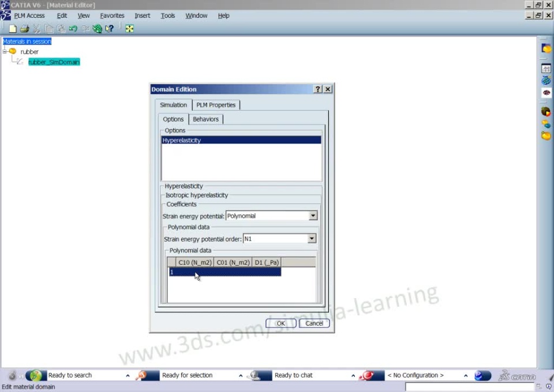Open the PLM Access menu
This screenshot has width=554, height=392.
[x=29, y=16]
